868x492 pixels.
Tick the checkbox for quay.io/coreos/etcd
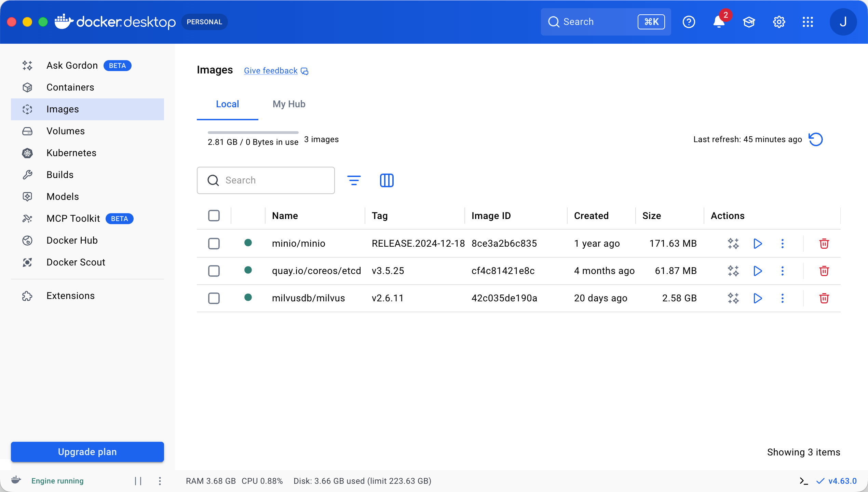(214, 271)
